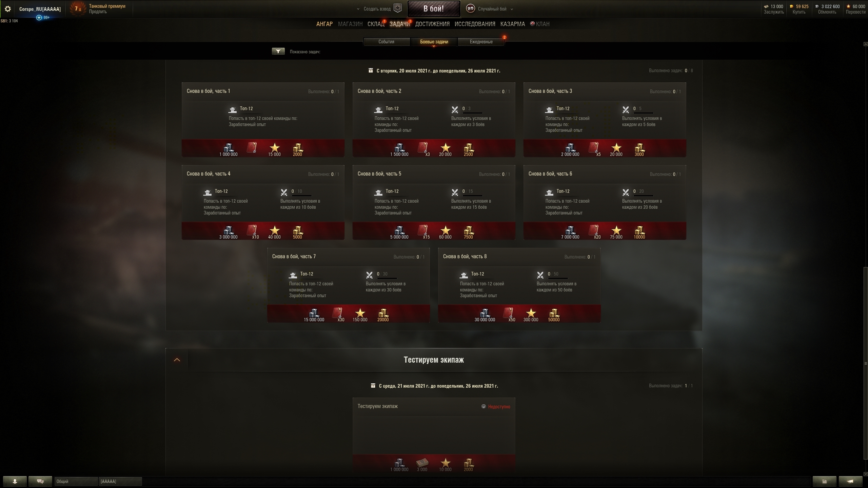The image size is (868, 488).
Task: Switch to the Ежедневные tab
Action: tap(481, 42)
